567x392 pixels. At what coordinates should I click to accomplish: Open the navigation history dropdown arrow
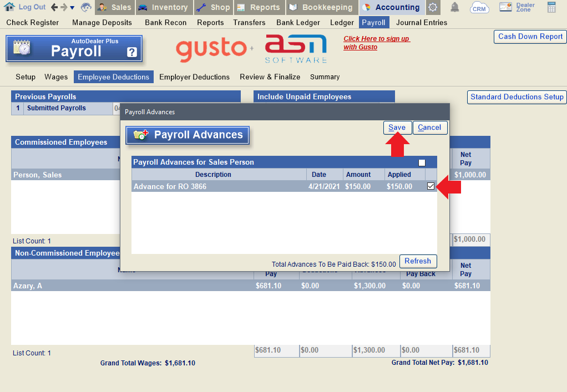point(72,8)
